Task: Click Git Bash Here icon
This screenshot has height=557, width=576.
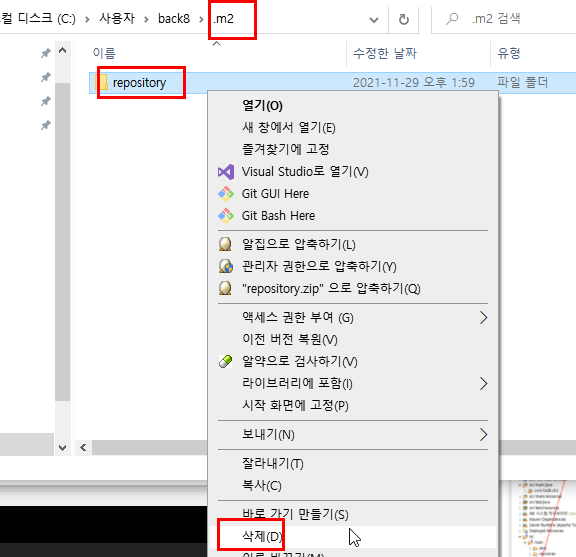Action: (x=226, y=216)
